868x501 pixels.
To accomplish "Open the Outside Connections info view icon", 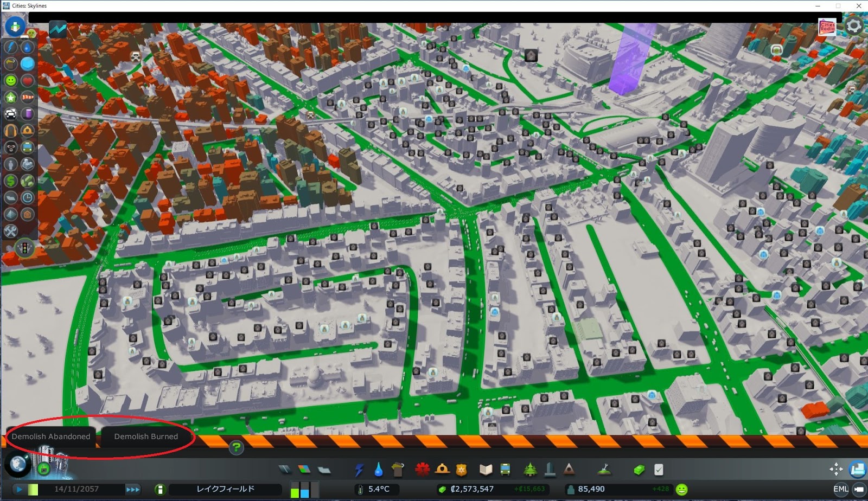I will click(27, 164).
